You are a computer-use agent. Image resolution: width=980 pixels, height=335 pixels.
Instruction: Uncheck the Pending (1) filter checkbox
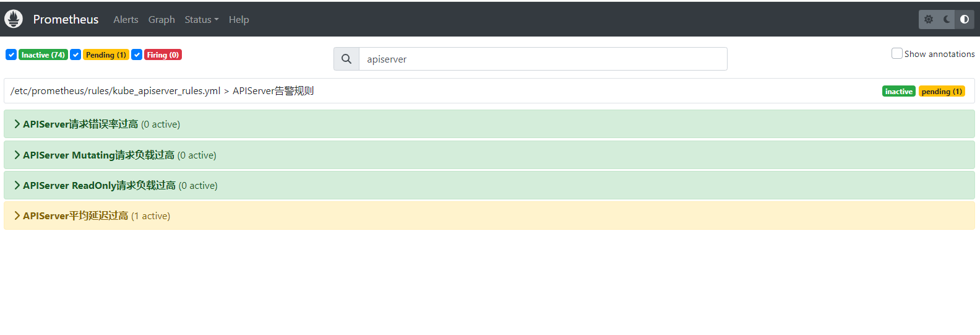click(x=75, y=54)
